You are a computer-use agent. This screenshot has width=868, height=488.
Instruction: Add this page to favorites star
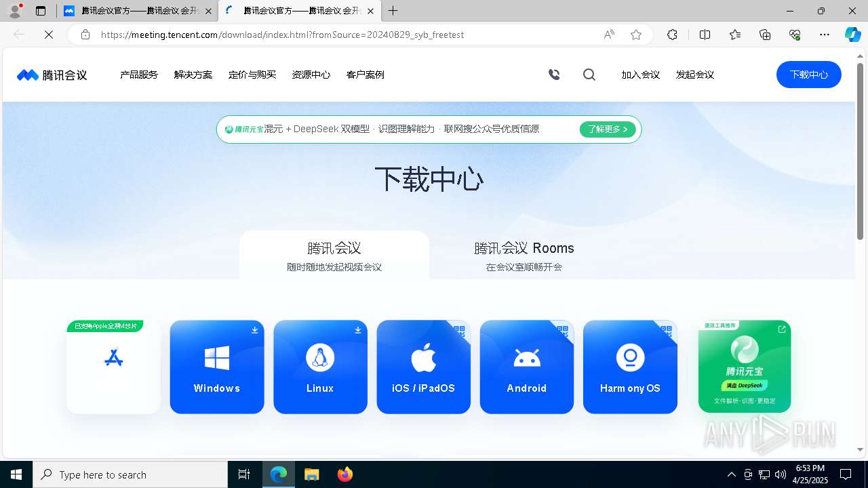636,35
